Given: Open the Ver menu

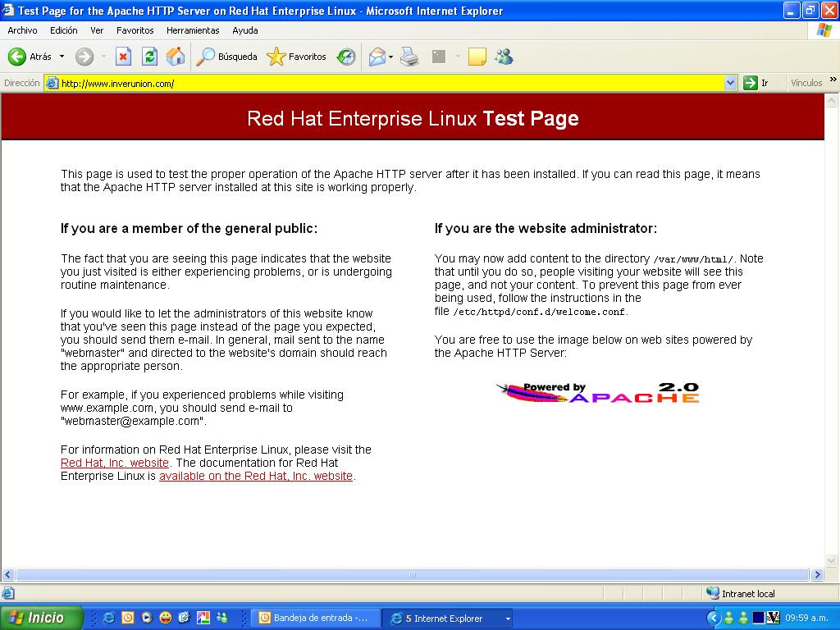Looking at the screenshot, I should pos(97,30).
